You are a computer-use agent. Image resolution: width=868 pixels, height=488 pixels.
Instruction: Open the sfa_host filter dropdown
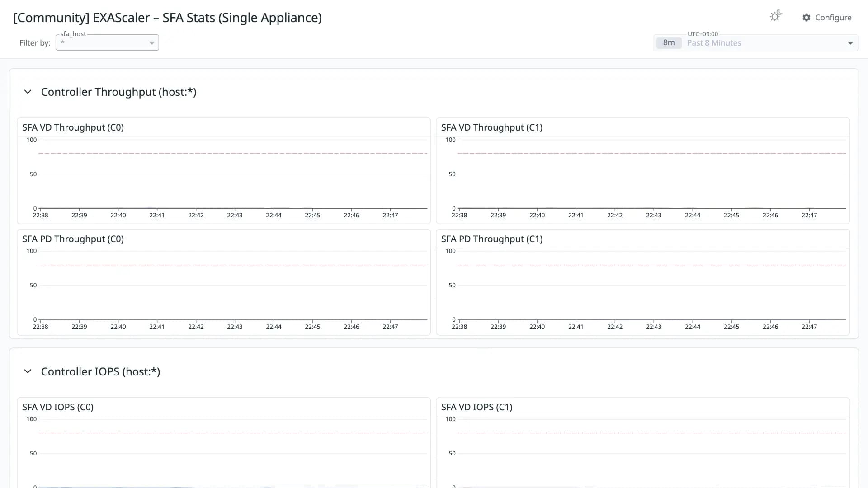coord(107,42)
